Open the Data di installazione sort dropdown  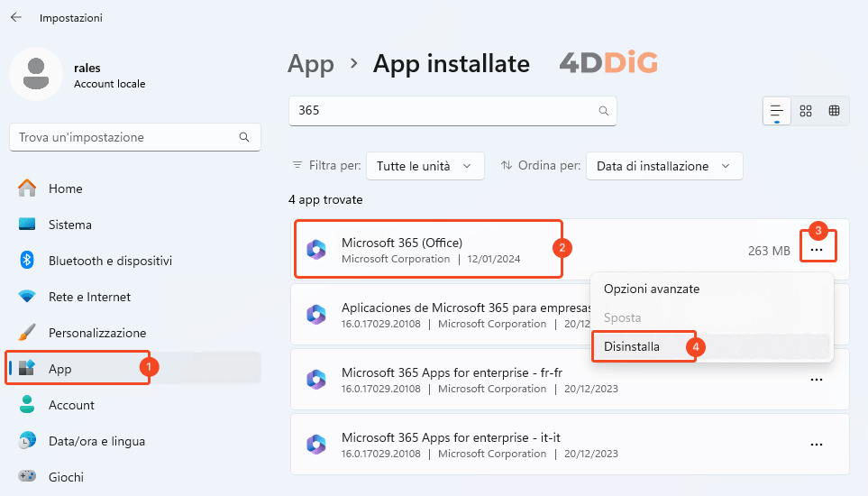pyautogui.click(x=664, y=166)
